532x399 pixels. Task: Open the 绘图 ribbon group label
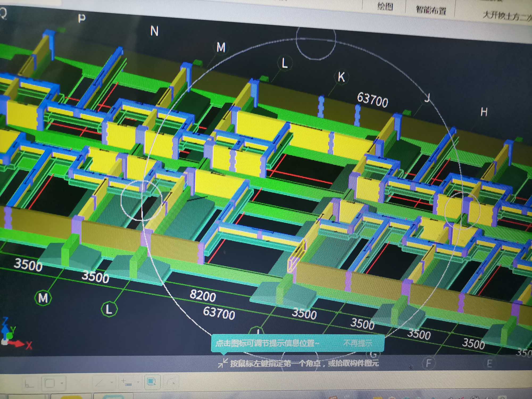pos(385,6)
